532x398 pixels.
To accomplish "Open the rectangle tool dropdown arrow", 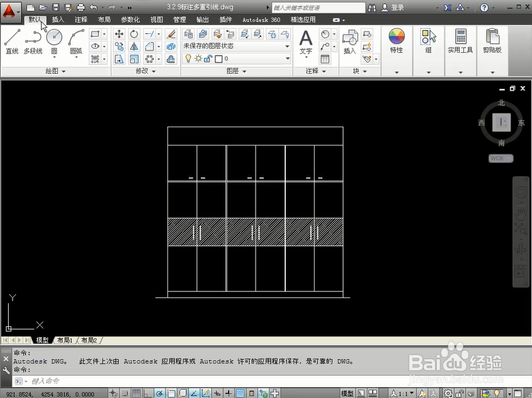I will click(x=104, y=34).
